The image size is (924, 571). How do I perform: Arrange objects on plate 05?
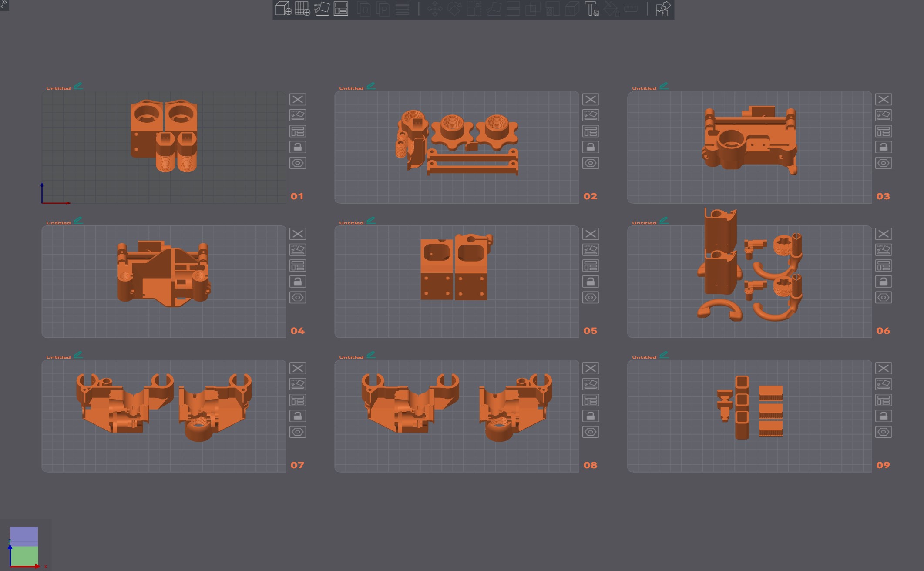click(x=591, y=265)
